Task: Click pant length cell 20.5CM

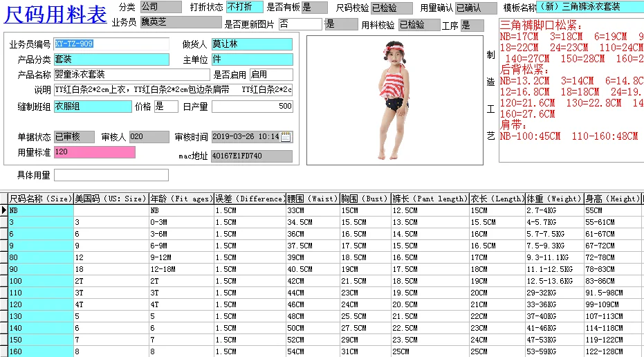Action: point(430,305)
